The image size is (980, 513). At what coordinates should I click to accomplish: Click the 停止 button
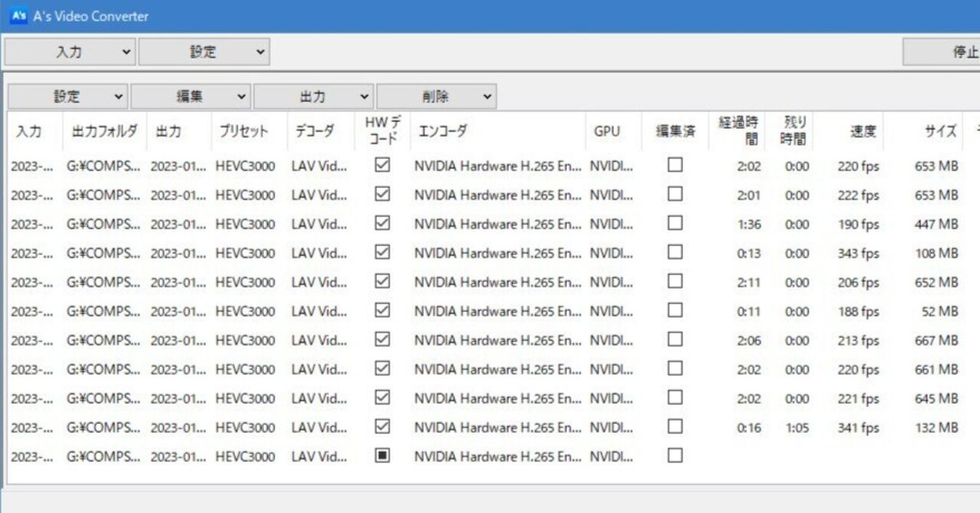(x=942, y=51)
